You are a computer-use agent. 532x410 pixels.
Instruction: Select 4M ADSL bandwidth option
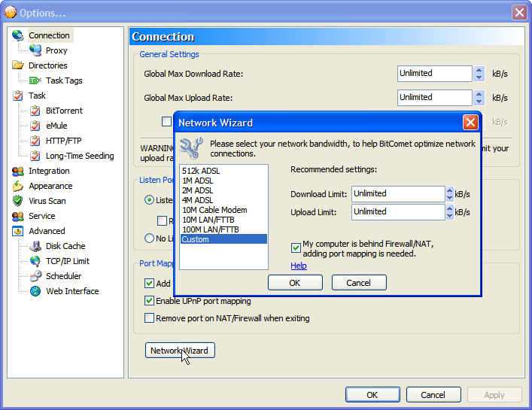pos(223,200)
